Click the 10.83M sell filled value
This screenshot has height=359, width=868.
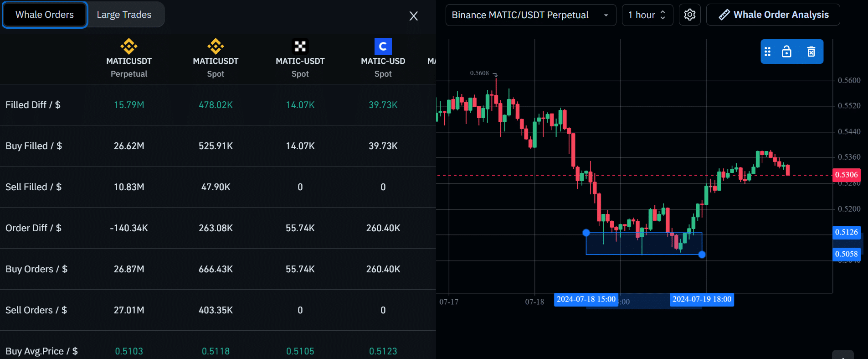(x=129, y=187)
